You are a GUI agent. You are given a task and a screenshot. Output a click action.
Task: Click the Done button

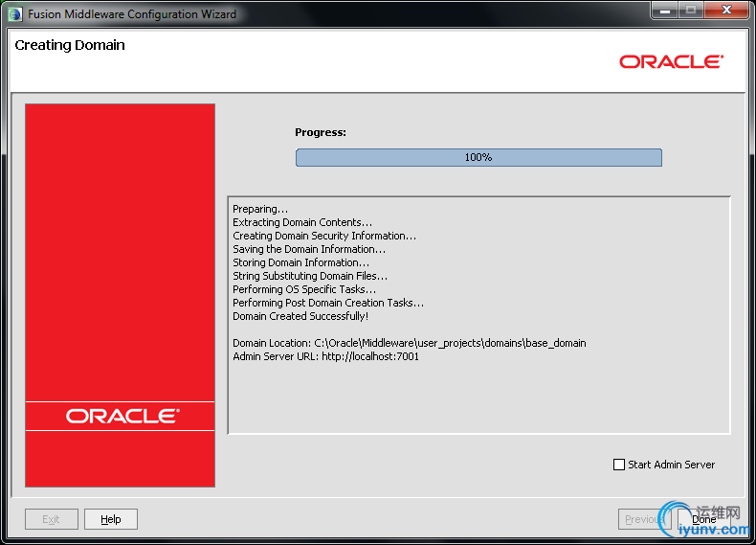tap(703, 519)
